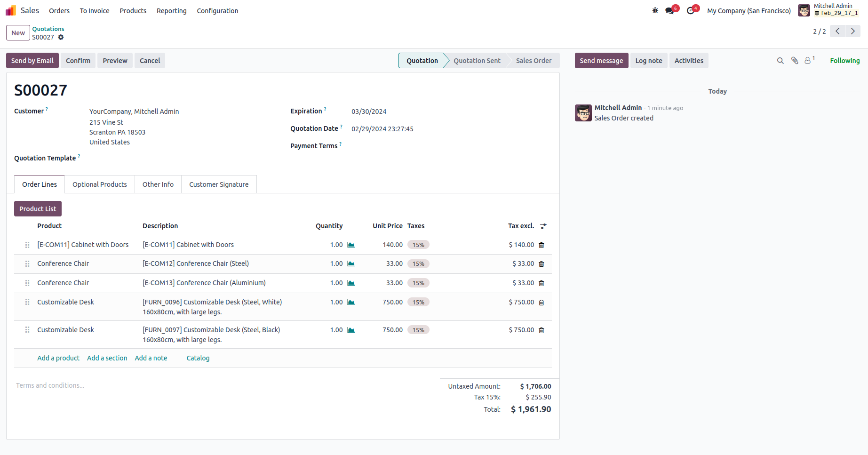Switch to the Other Info tab

point(158,184)
